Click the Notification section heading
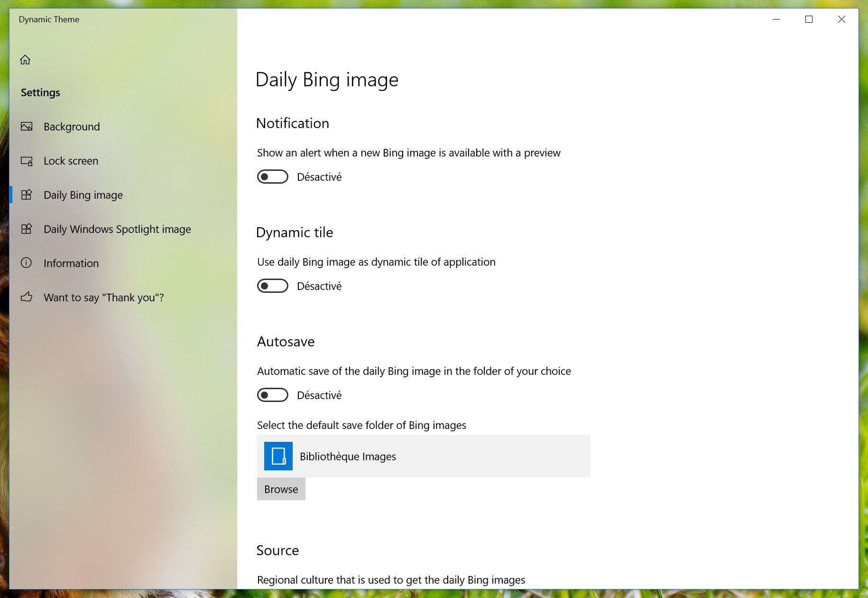 point(293,123)
